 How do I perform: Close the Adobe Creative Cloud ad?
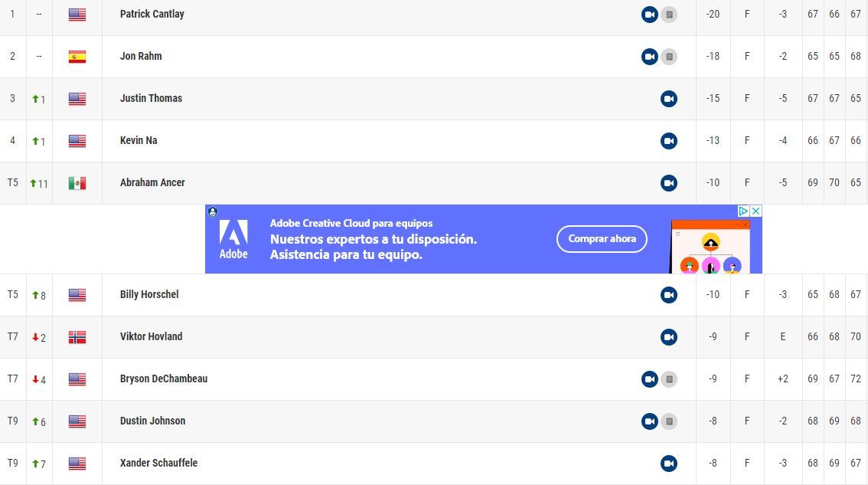pos(755,211)
